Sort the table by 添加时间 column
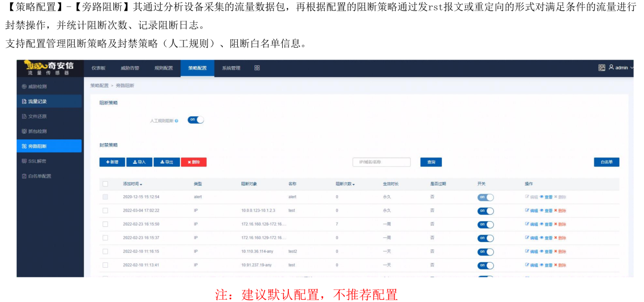 tap(133, 184)
